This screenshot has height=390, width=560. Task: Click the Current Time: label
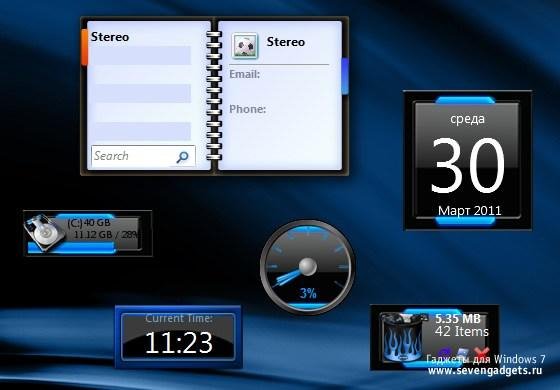coord(179,318)
